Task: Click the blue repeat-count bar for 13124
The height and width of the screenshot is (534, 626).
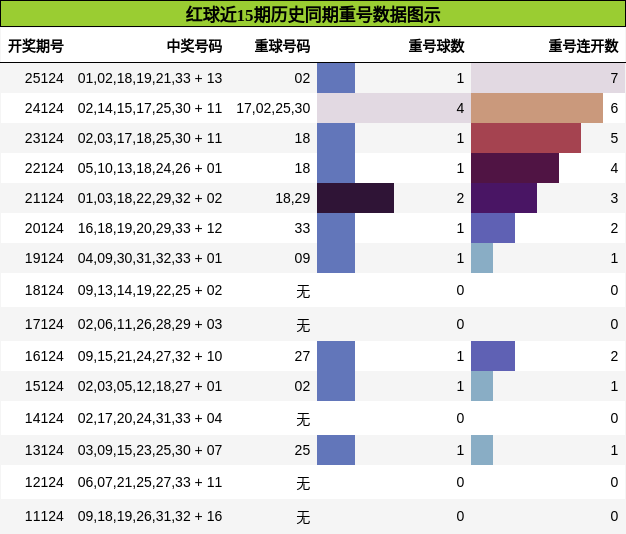Action: pos(336,450)
